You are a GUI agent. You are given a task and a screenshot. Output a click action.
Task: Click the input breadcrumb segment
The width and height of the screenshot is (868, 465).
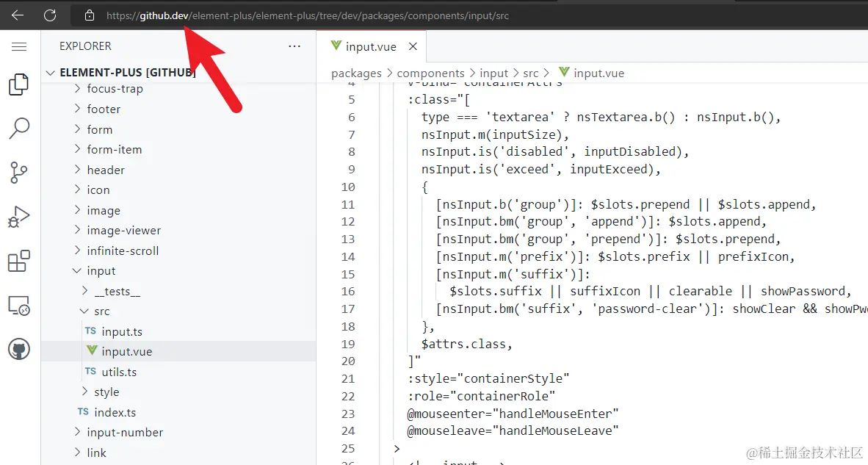tap(493, 73)
